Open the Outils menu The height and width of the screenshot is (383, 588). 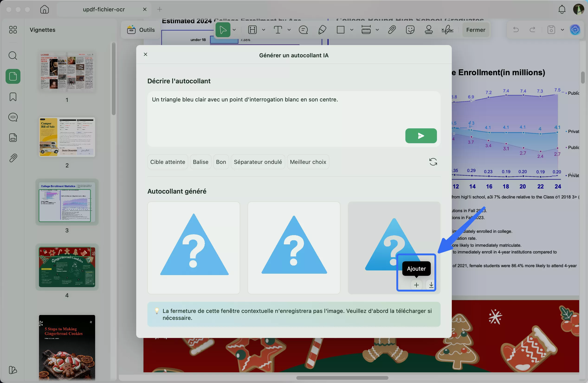coord(141,30)
